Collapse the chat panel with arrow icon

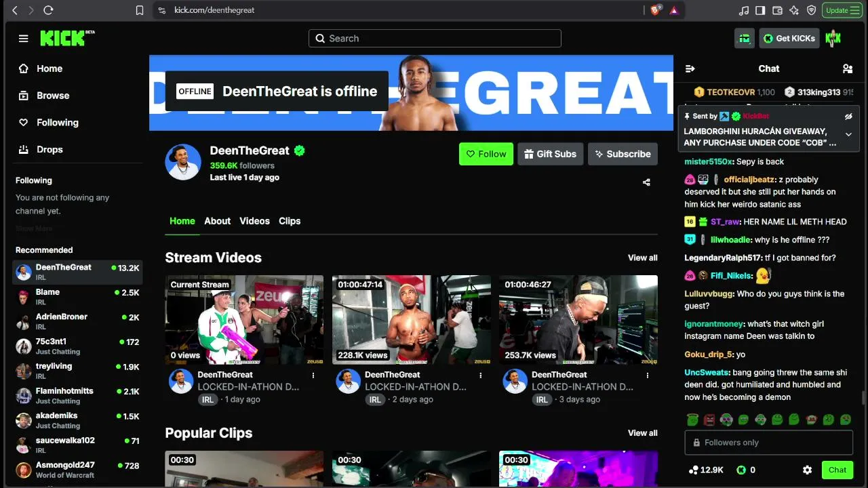click(x=690, y=68)
